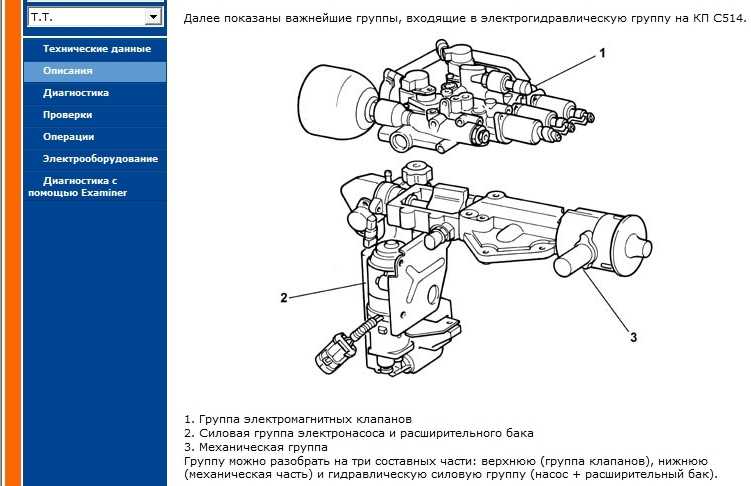This screenshot has height=486, width=751.
Task: Open Диагностика с помощью Examiner
Action: pos(80,186)
